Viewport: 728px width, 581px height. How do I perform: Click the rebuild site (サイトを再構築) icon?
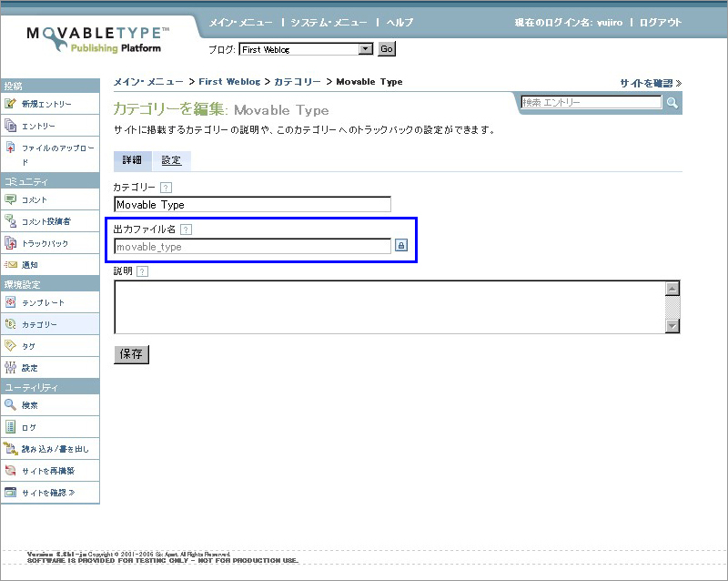tap(11, 471)
